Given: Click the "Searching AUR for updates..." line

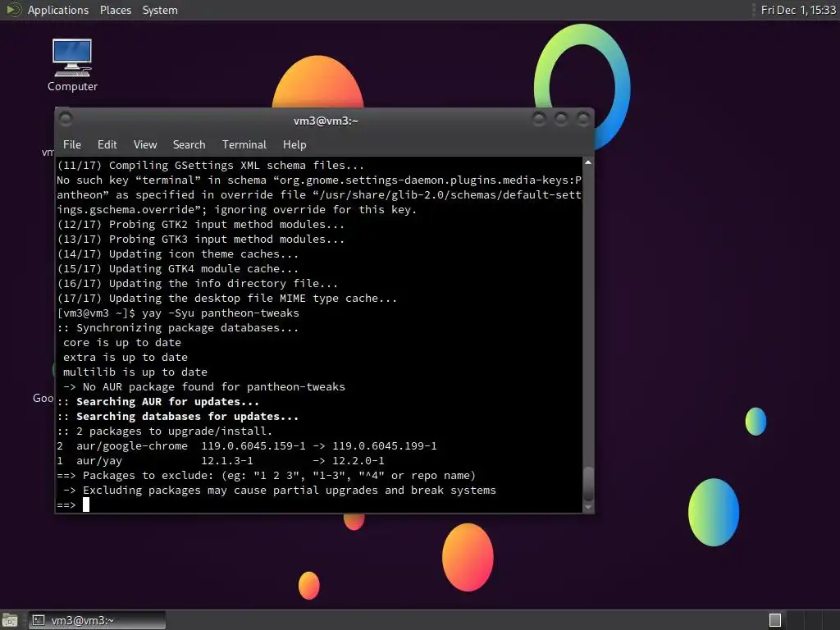Looking at the screenshot, I should (158, 402).
